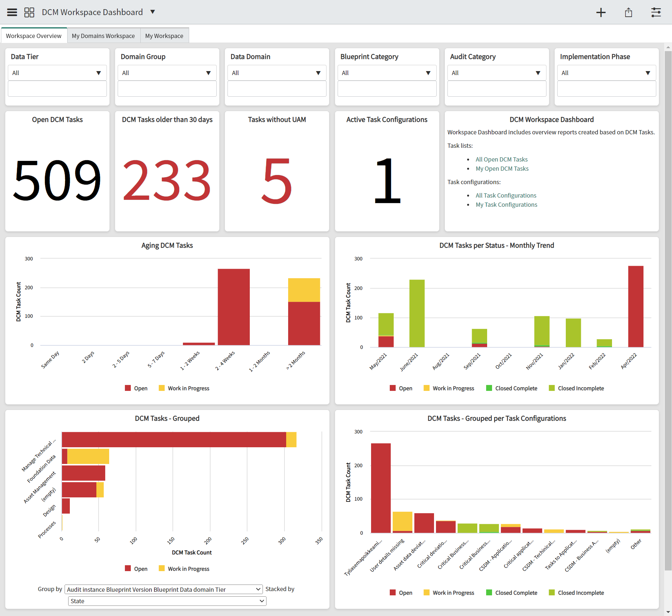This screenshot has width=672, height=616.
Task: Switch to My Domains Workspace tab
Action: tap(103, 36)
